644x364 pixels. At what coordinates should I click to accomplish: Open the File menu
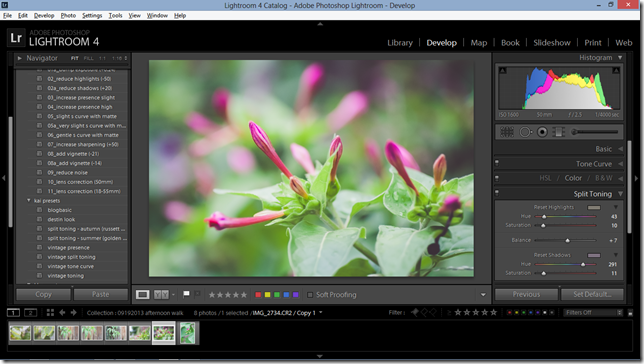click(7, 16)
